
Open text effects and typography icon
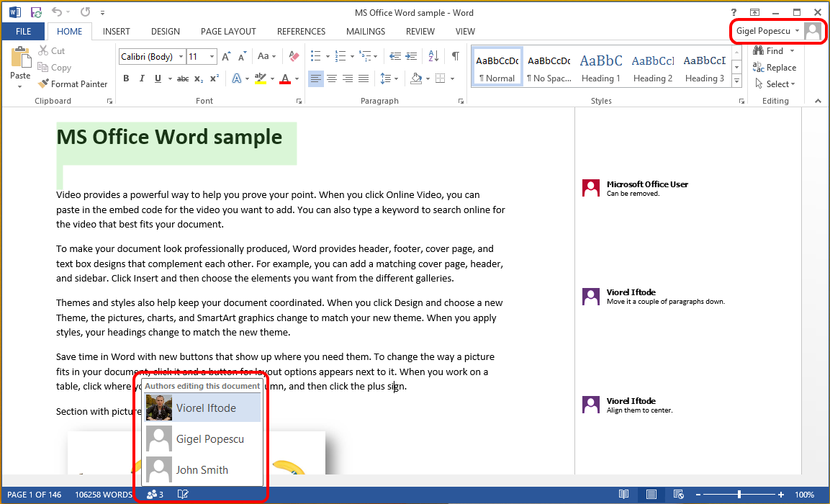click(x=237, y=78)
